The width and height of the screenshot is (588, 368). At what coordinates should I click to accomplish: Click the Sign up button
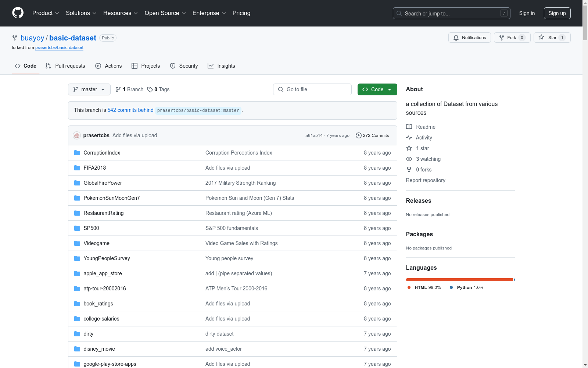(x=557, y=13)
